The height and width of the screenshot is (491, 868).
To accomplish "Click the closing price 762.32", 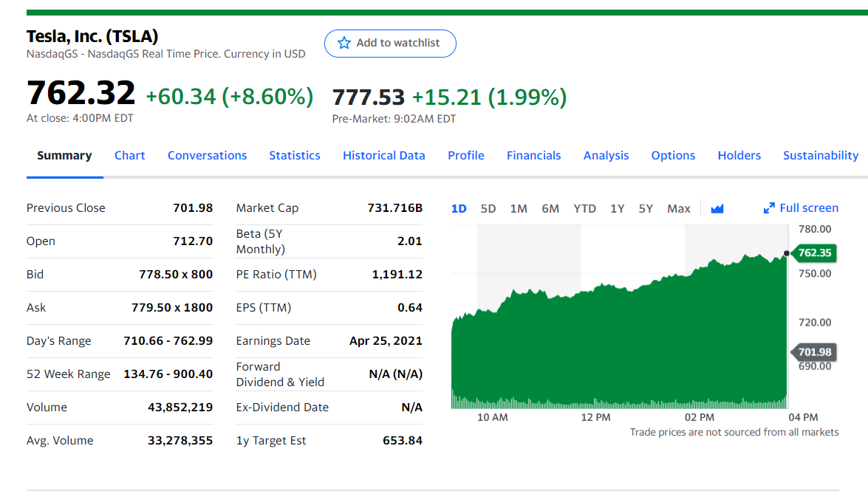I will coord(81,92).
